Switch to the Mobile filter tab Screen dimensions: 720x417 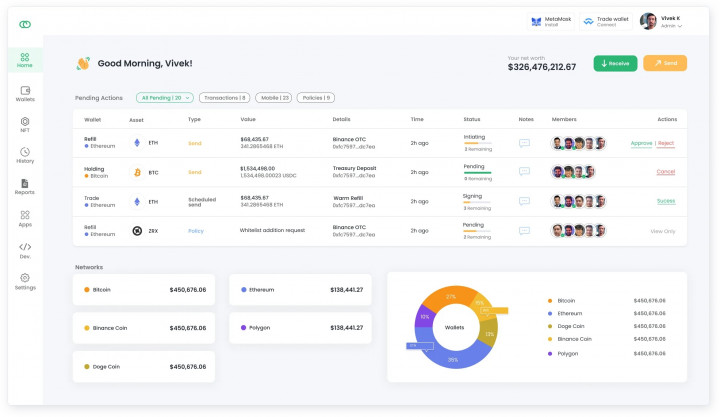point(274,98)
